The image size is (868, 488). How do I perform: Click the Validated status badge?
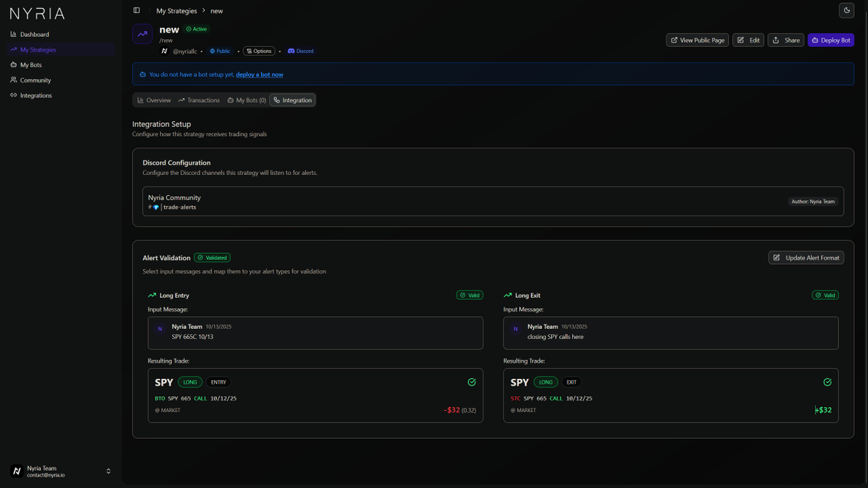[212, 257]
